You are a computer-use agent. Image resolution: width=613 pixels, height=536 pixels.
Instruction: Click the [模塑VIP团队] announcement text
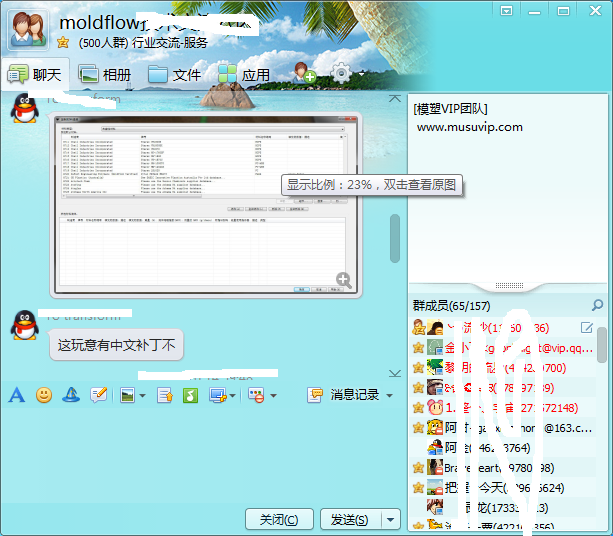point(450,109)
